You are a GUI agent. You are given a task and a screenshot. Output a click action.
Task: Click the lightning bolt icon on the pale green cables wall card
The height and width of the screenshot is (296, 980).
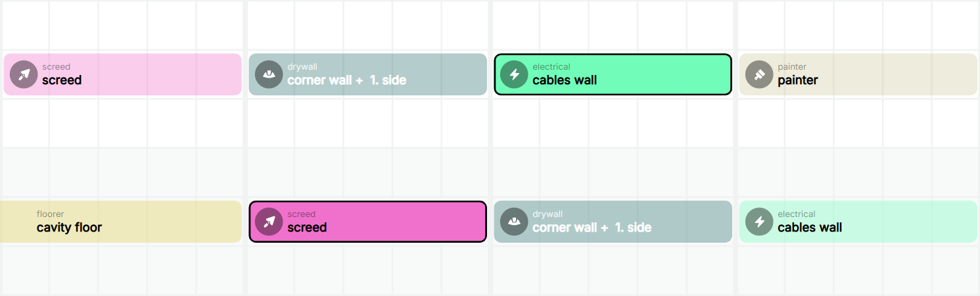click(759, 222)
